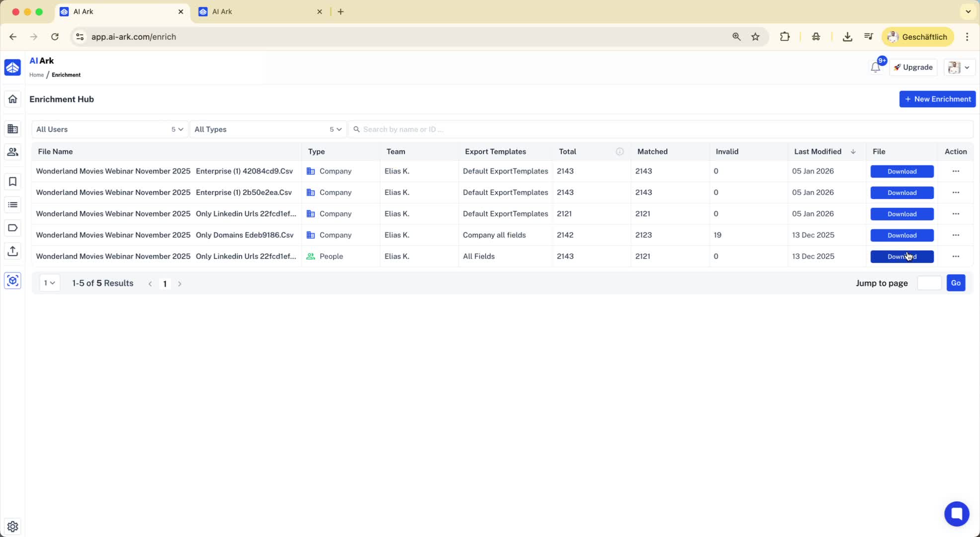
Task: Click the Home breadcrumb link
Action: (x=36, y=75)
